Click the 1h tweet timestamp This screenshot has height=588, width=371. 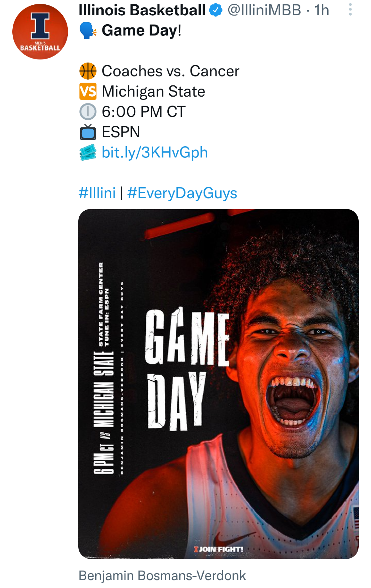(322, 10)
